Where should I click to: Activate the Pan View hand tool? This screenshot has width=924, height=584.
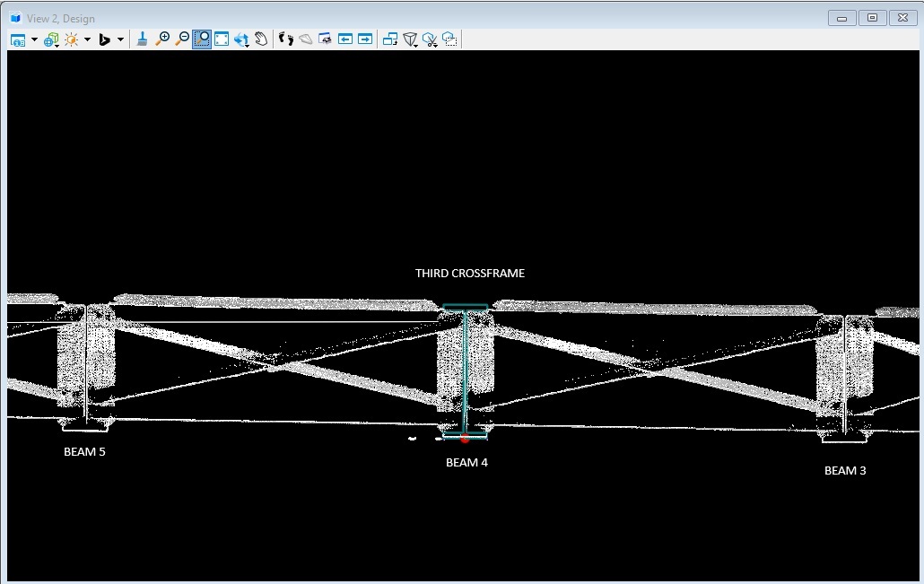[x=261, y=39]
